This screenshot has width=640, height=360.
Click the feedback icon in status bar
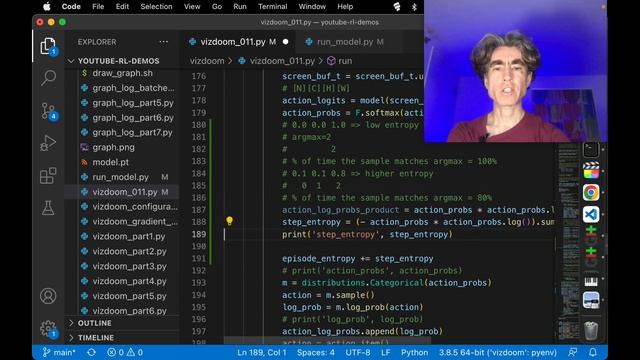[x=573, y=352]
